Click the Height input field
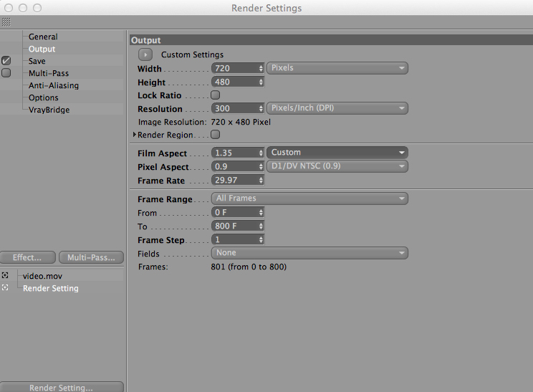This screenshot has width=533, height=392. pos(234,82)
